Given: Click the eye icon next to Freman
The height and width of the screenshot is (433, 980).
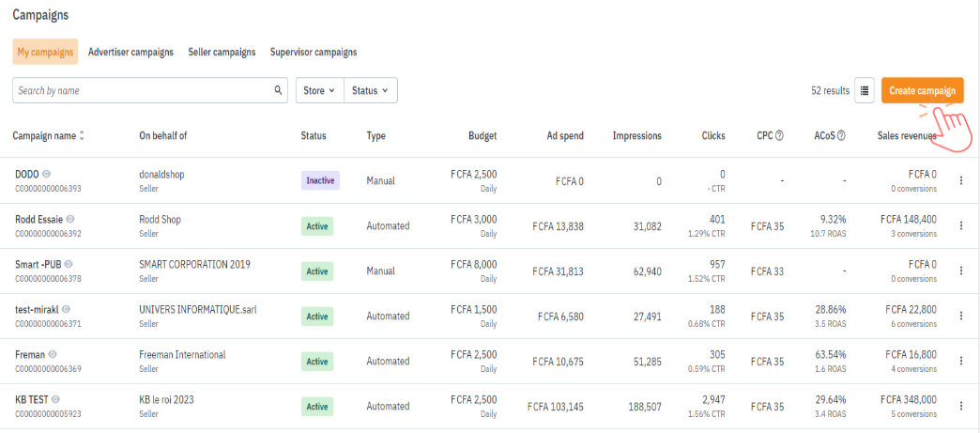Looking at the screenshot, I should tap(53, 354).
